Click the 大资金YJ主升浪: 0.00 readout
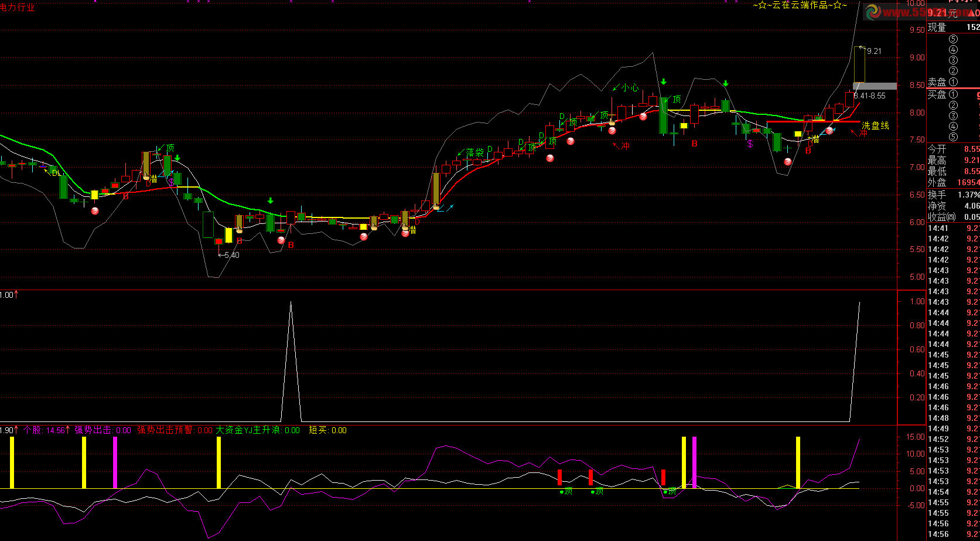Image resolution: width=980 pixels, height=541 pixels. tap(258, 430)
